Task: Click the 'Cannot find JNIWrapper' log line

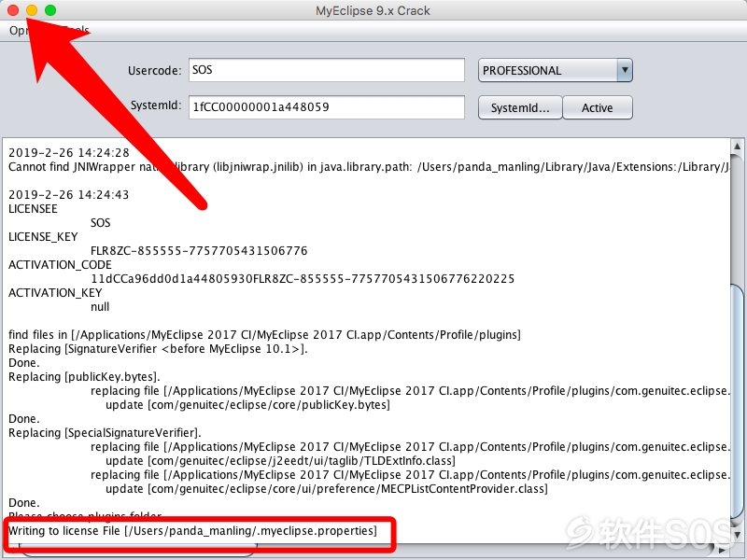Action: [369, 167]
